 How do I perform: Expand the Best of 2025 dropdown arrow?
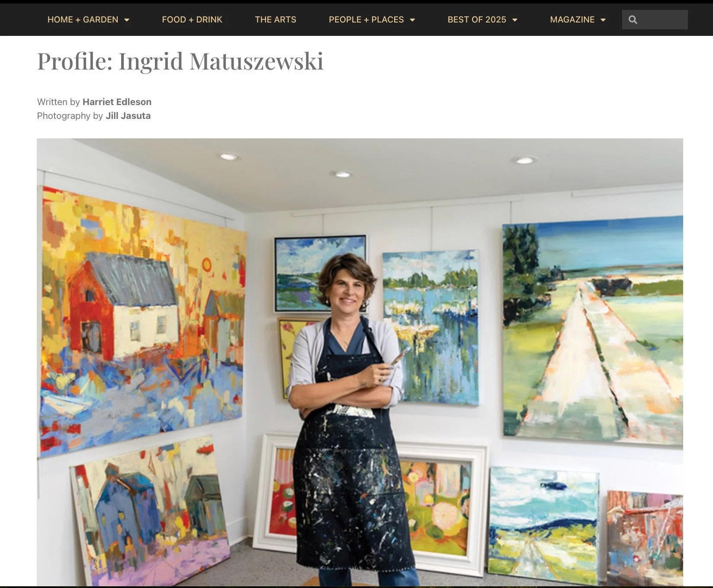click(515, 20)
